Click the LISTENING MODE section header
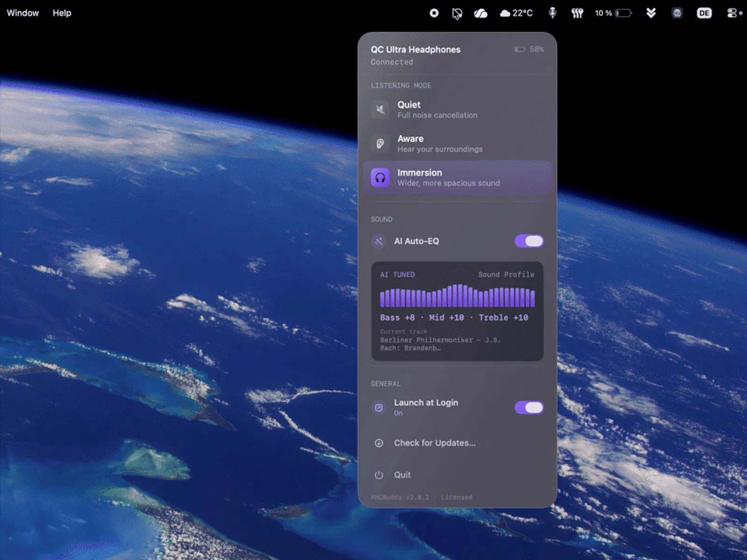Image resolution: width=747 pixels, height=560 pixels. (401, 85)
